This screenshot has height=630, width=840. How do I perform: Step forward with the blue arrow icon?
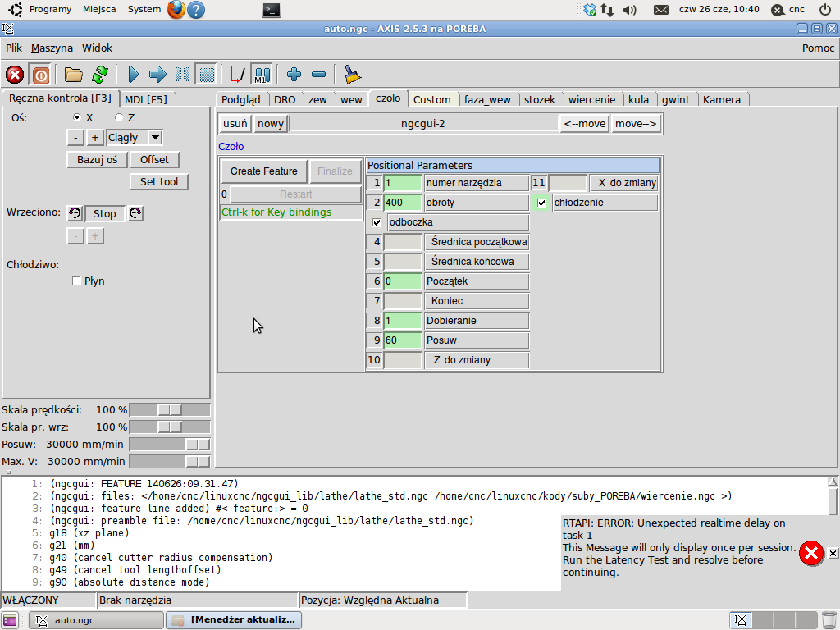coord(157,75)
